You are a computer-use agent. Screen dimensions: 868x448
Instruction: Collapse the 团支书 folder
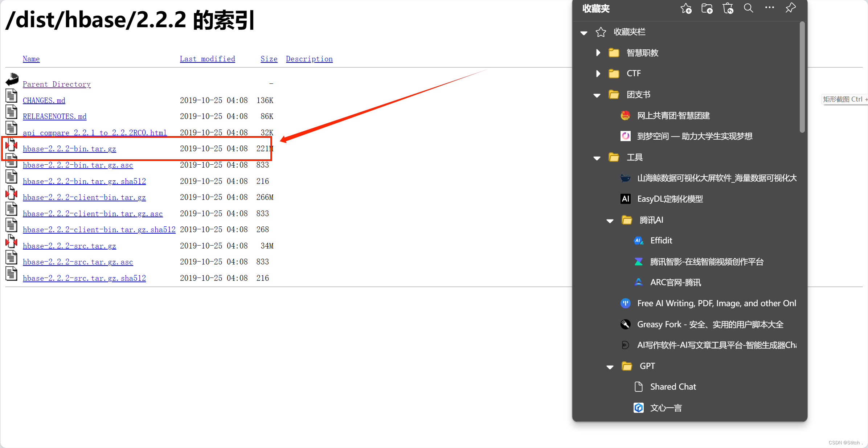click(596, 95)
